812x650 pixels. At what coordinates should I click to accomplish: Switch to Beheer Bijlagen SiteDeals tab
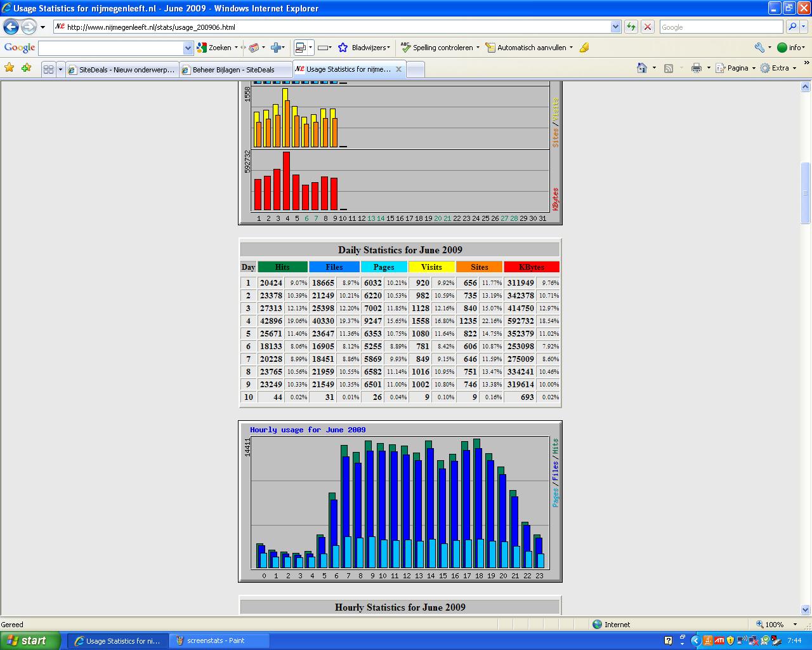tap(236, 70)
